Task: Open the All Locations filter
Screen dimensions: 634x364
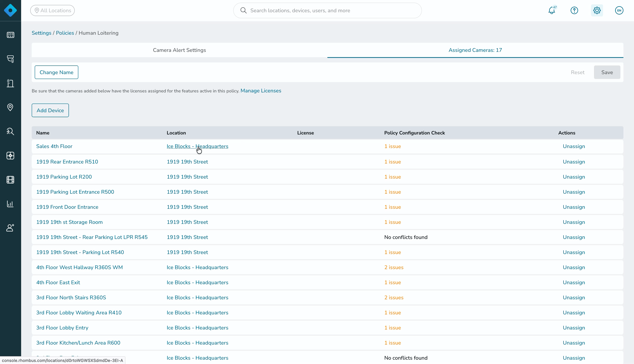Action: tap(52, 10)
